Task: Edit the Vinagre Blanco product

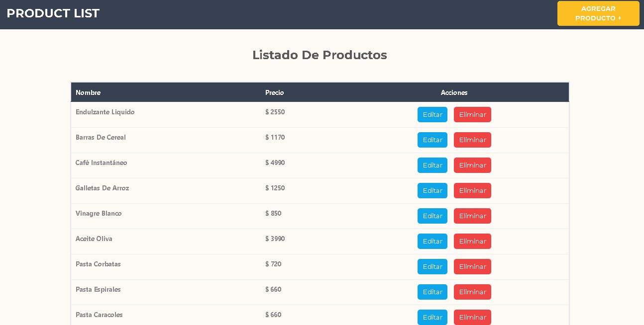Action: click(432, 216)
